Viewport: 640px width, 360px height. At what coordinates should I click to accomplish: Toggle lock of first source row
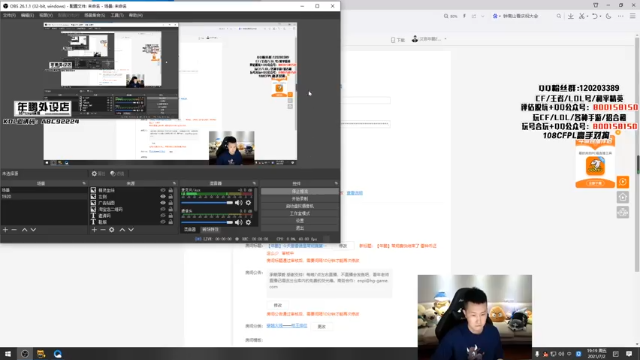(171, 190)
